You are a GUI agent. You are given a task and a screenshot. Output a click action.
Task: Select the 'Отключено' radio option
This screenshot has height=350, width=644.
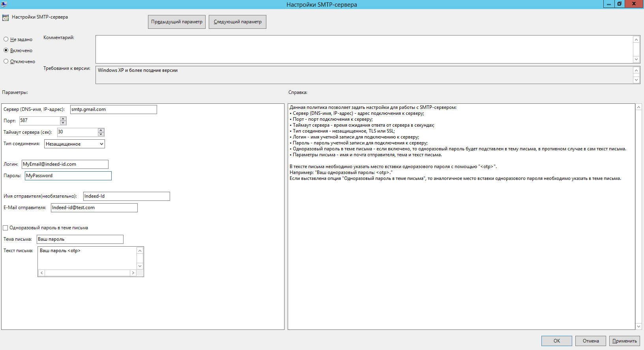tap(6, 62)
